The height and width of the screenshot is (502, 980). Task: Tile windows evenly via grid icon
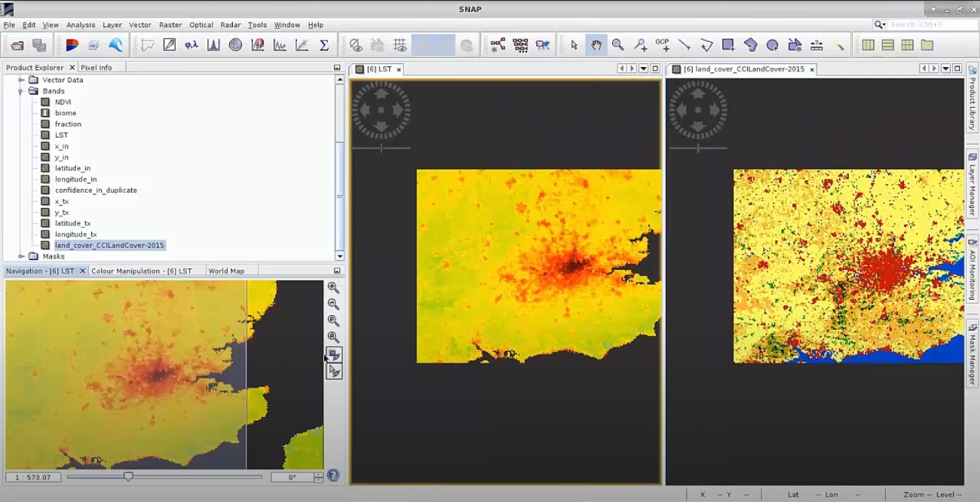pyautogui.click(x=907, y=45)
